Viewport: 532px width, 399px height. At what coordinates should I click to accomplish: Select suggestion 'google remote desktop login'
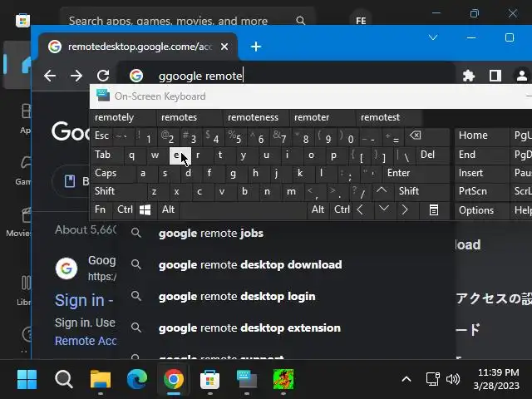pos(287,297)
